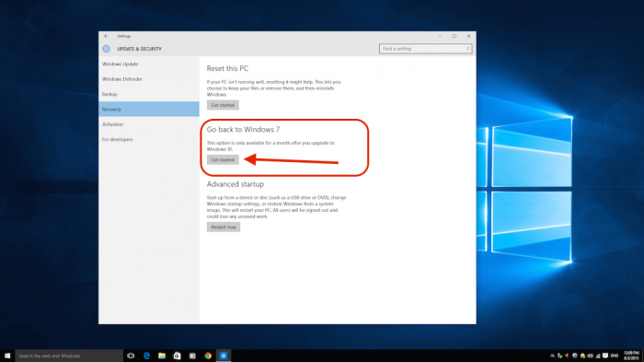Click the Find a setting search box
This screenshot has width=644, height=362.
[x=425, y=49]
